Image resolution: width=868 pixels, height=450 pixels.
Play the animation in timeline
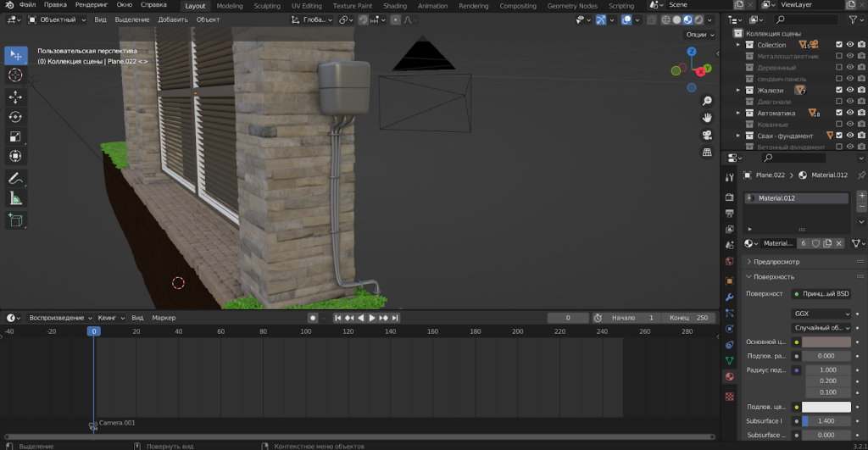click(x=372, y=318)
